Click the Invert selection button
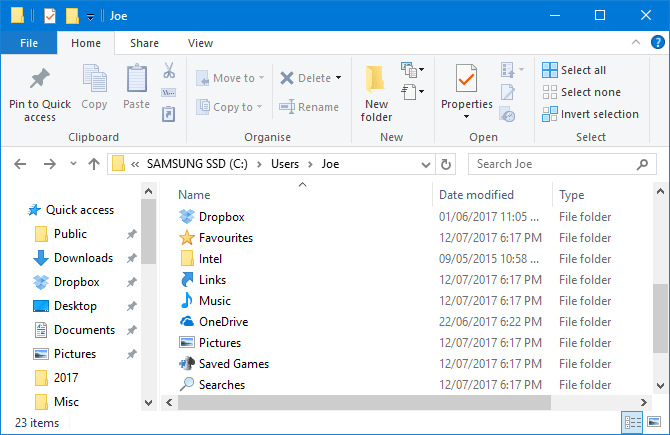 pyautogui.click(x=590, y=114)
